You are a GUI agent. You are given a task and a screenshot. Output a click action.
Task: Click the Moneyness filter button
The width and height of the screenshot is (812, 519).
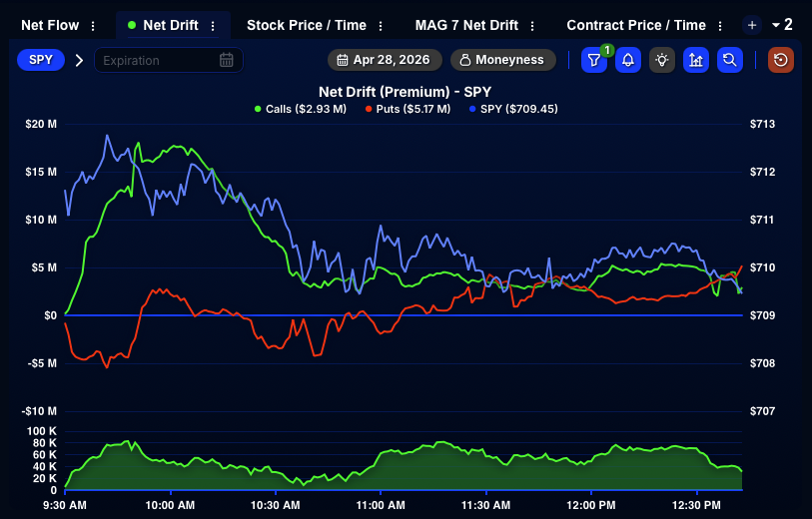[x=502, y=60]
